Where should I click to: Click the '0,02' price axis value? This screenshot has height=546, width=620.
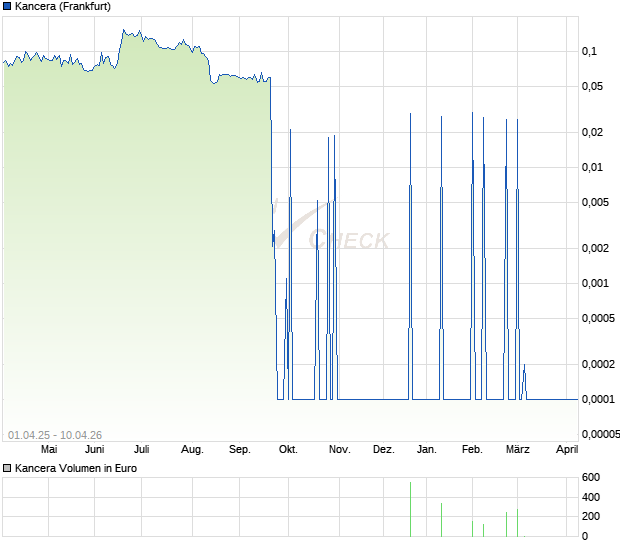tap(592, 132)
